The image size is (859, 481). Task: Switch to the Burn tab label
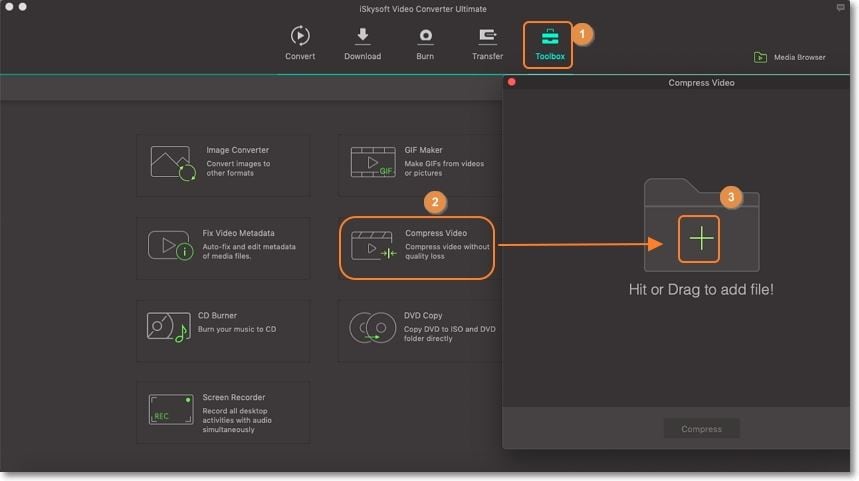point(425,56)
